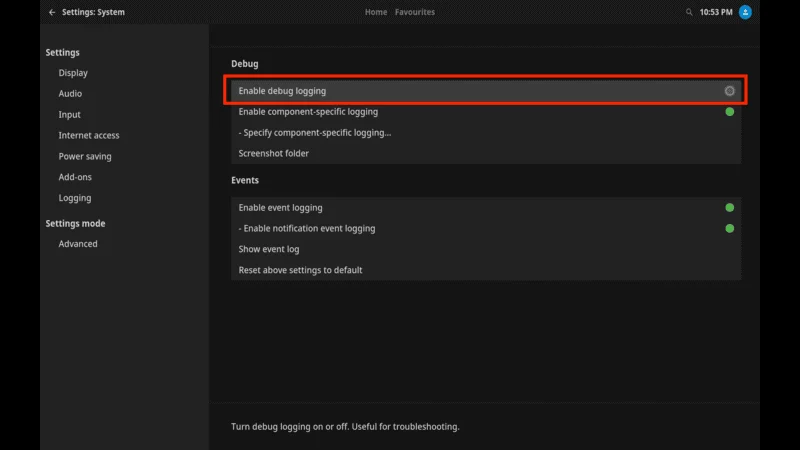Click Reset above settings to default

(486, 270)
